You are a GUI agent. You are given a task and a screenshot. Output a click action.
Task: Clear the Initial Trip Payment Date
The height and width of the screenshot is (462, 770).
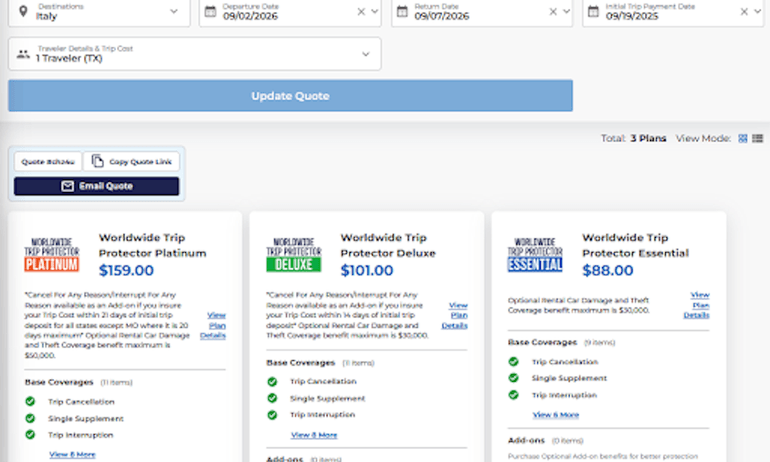point(744,12)
